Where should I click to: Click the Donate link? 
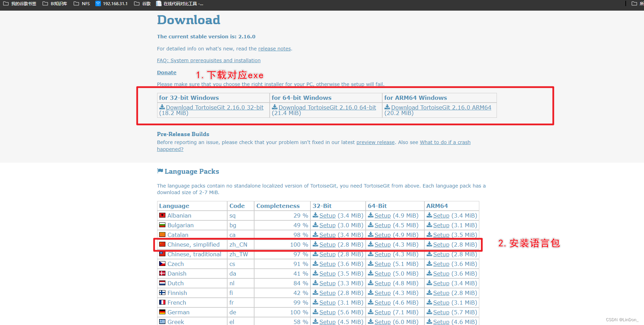click(x=167, y=73)
